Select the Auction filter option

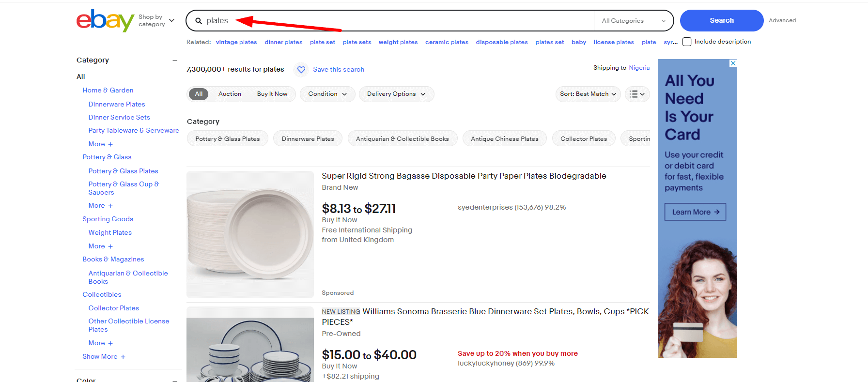(x=230, y=94)
